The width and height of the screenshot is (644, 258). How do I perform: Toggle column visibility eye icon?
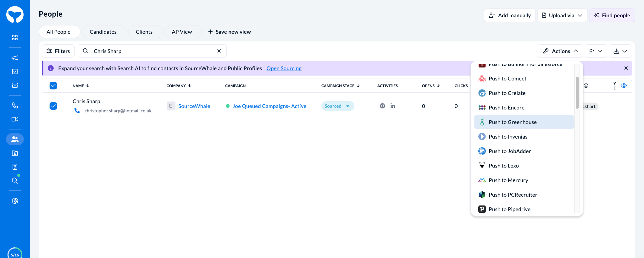pyautogui.click(x=624, y=85)
